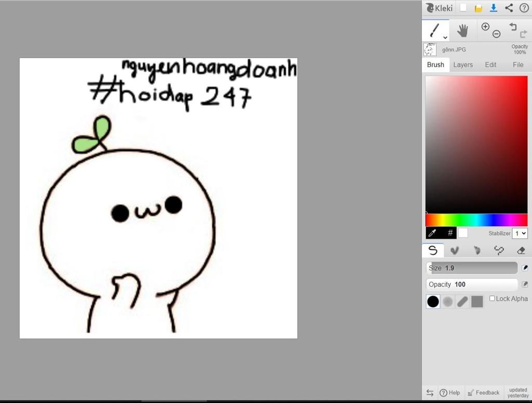Select the blend brush type

click(x=455, y=251)
